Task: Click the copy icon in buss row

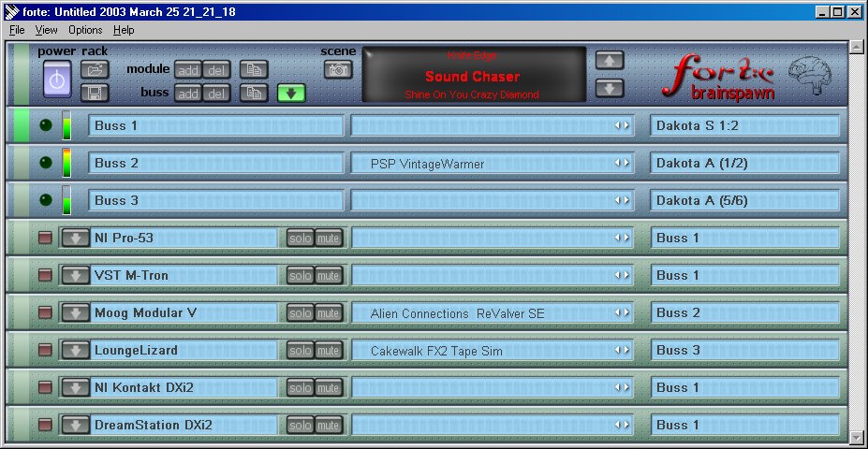Action: (254, 93)
